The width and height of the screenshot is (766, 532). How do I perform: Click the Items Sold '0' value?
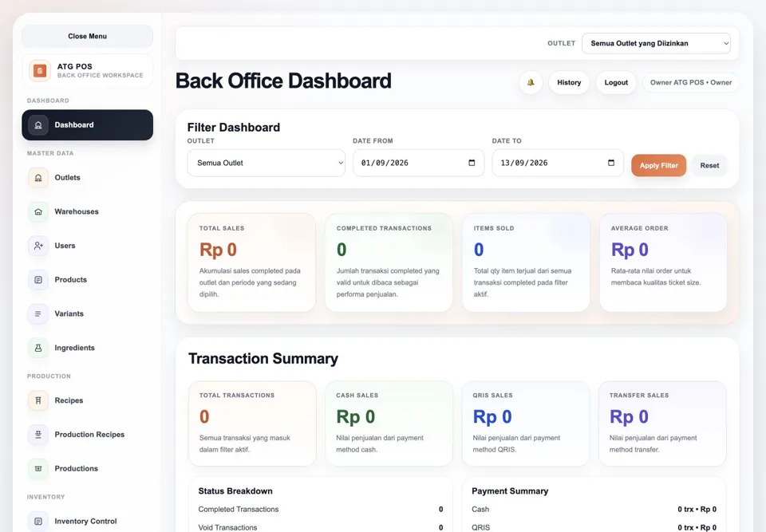pyautogui.click(x=479, y=250)
